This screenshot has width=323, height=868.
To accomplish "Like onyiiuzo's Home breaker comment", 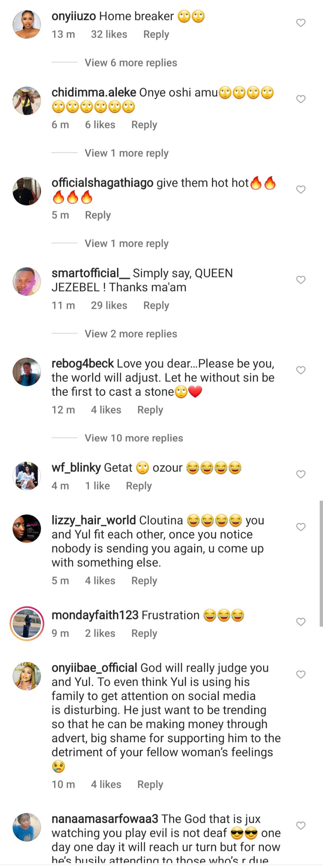I will coord(300,23).
